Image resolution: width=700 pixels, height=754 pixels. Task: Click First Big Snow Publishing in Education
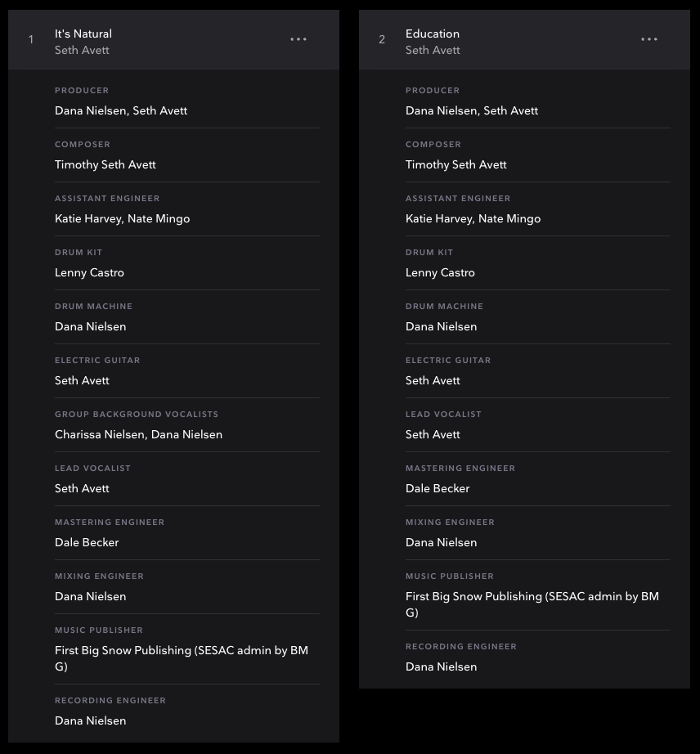pyautogui.click(x=532, y=604)
